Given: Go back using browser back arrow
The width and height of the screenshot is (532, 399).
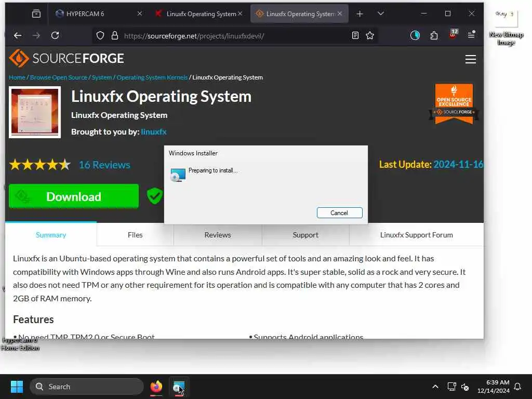Looking at the screenshot, I should tap(18, 35).
